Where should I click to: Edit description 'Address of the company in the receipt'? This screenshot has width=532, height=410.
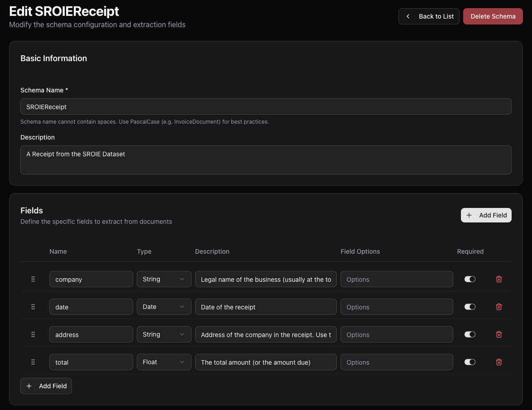pyautogui.click(x=266, y=334)
